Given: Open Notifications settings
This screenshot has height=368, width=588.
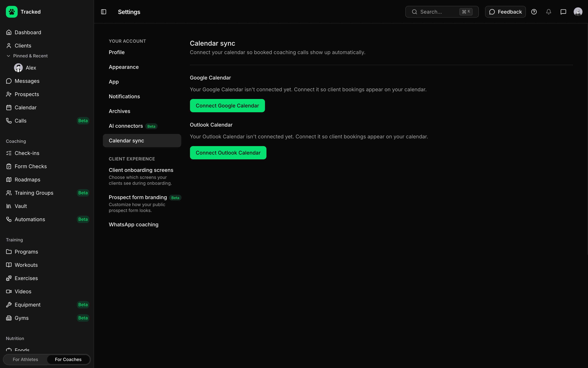Looking at the screenshot, I should click(x=142, y=96).
